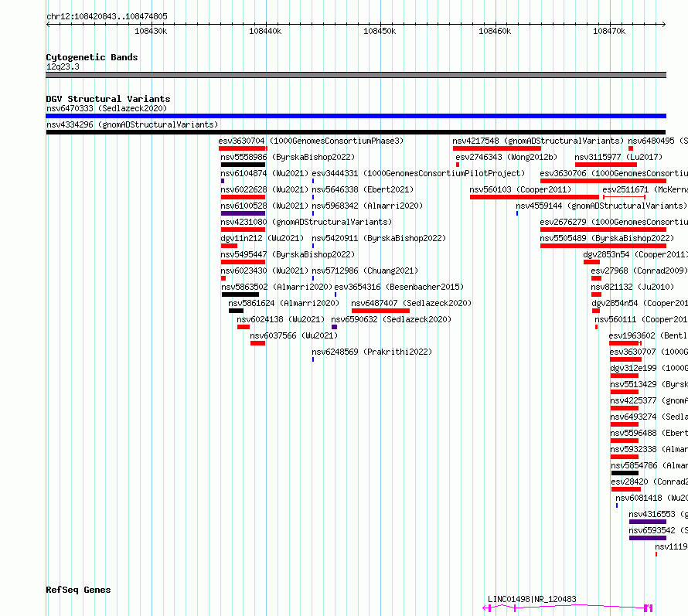Open nsv5968342 (Almarri2020) variant
688x616 pixels.
(367, 206)
